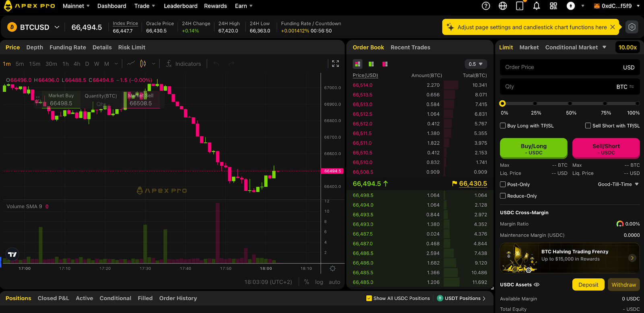Open the language globe icon
This screenshot has width=644, height=313.
503,6
